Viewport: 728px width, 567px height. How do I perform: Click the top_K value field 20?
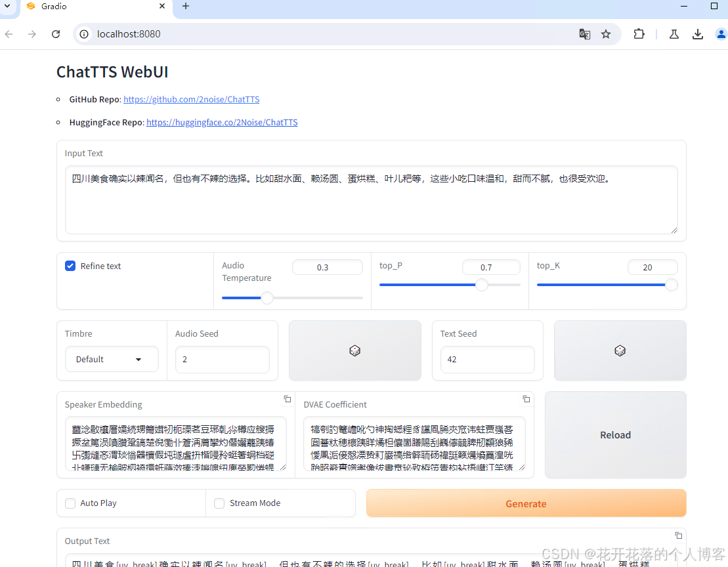tap(653, 267)
